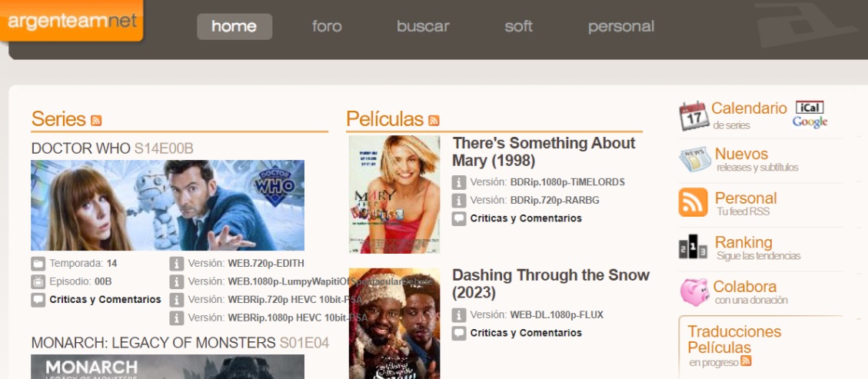Open the iCal calendar badge
Screen dimensions: 868x379
tap(810, 108)
